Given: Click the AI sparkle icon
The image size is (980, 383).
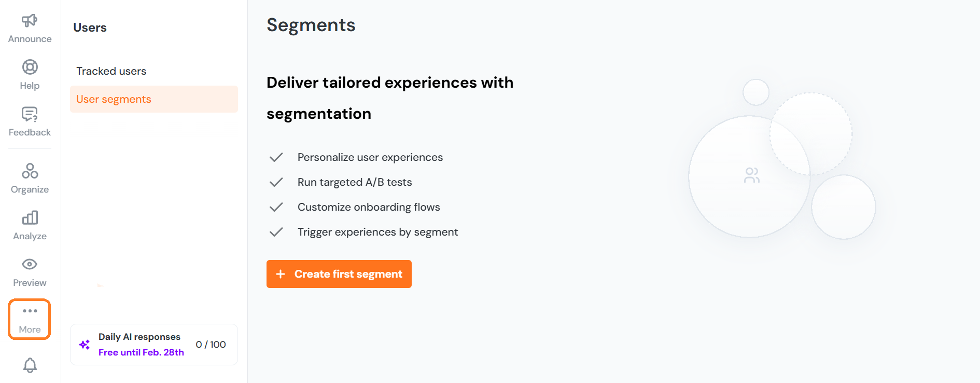Looking at the screenshot, I should click(85, 345).
